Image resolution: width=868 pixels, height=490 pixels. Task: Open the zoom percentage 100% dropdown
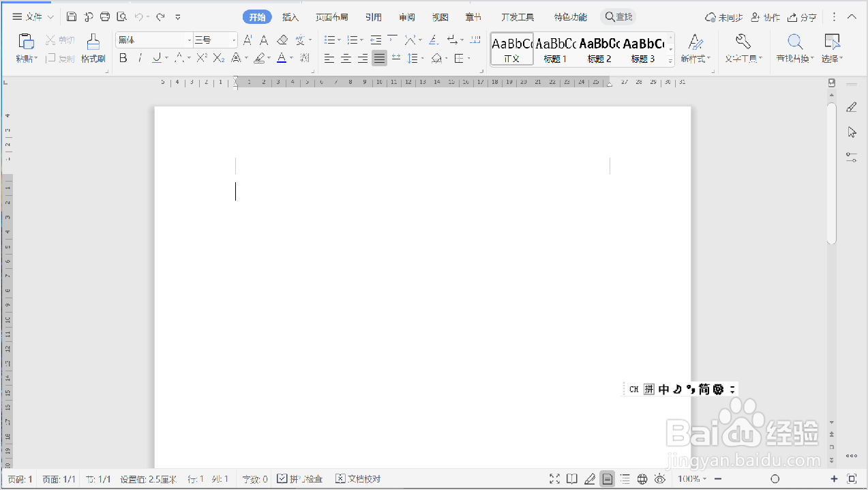tap(693, 479)
